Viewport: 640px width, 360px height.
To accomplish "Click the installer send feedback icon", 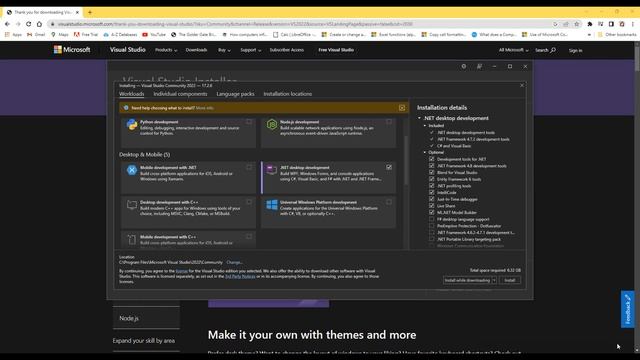I will 479,66.
